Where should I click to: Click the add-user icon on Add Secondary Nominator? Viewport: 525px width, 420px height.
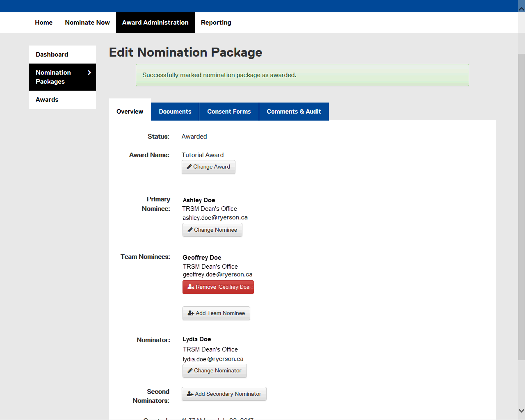point(190,394)
